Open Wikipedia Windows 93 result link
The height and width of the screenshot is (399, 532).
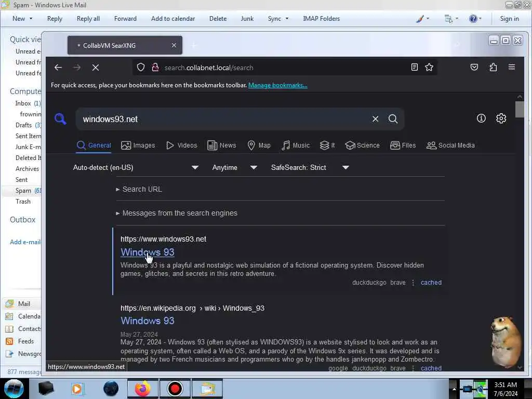(147, 321)
